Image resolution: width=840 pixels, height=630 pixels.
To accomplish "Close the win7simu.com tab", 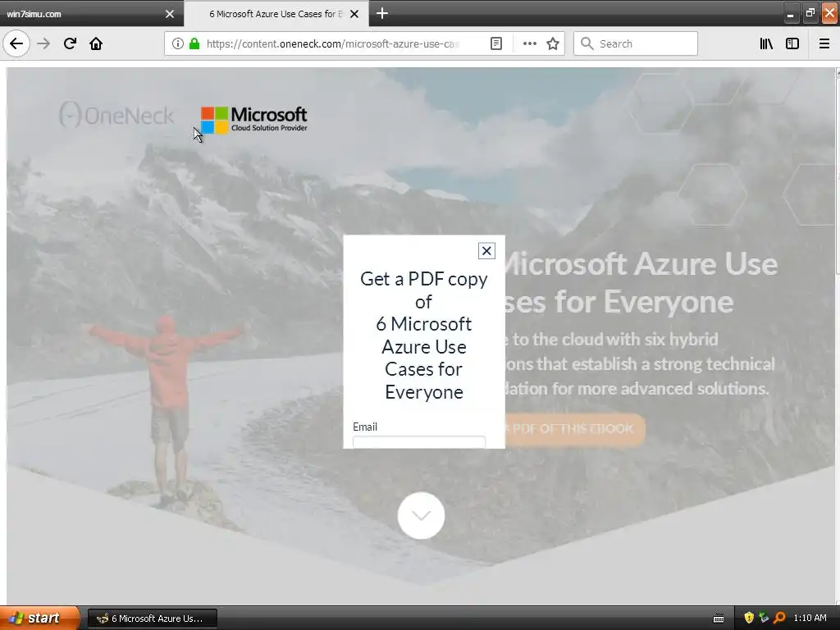I will coord(169,14).
